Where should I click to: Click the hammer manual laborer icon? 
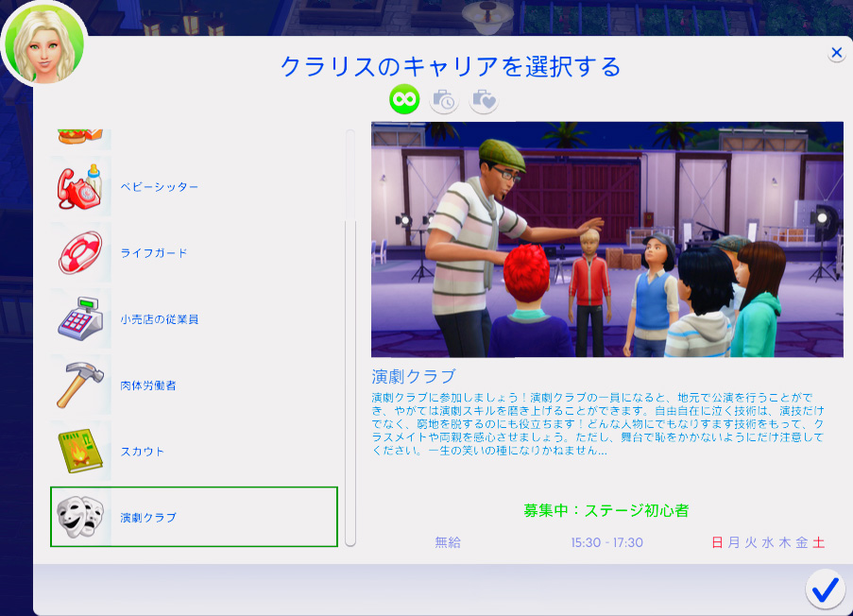point(81,385)
